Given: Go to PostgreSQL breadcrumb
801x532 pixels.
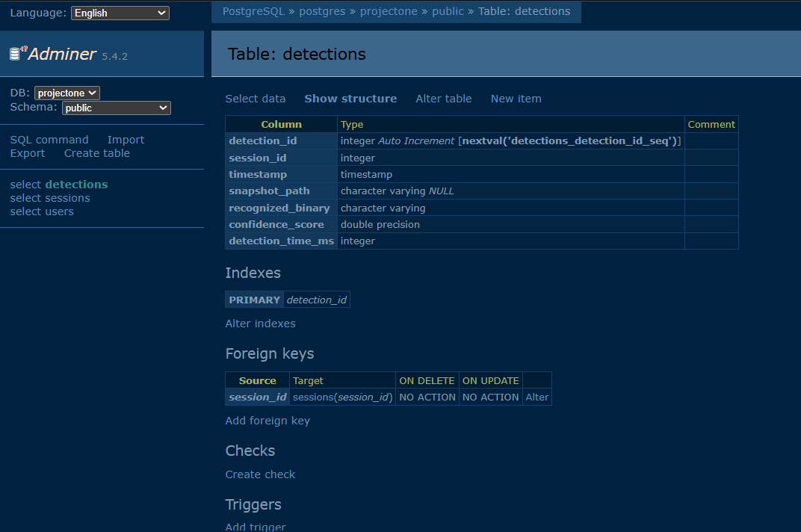Looking at the screenshot, I should click(253, 11).
